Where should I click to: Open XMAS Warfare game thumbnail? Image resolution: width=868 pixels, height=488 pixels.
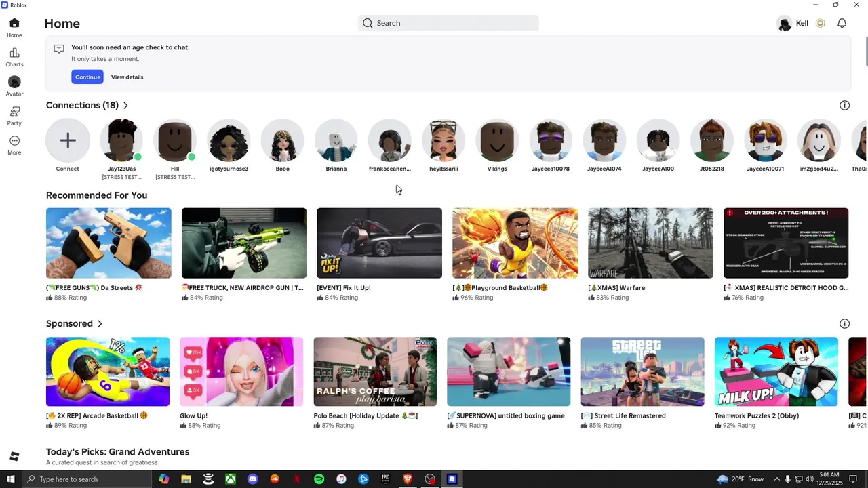(x=650, y=243)
